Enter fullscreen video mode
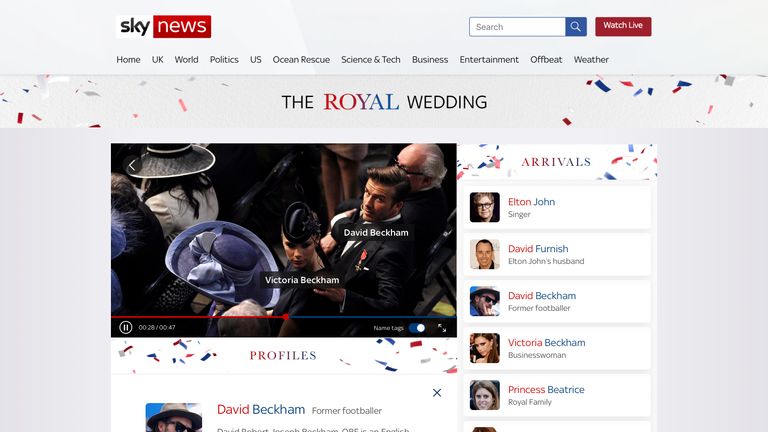Image resolution: width=768 pixels, height=432 pixels. click(442, 328)
